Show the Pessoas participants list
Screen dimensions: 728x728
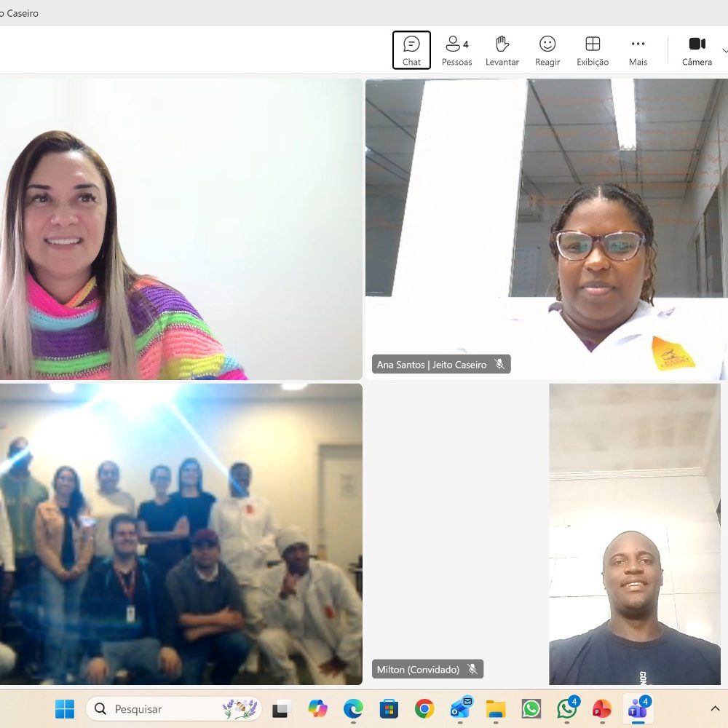[457, 50]
